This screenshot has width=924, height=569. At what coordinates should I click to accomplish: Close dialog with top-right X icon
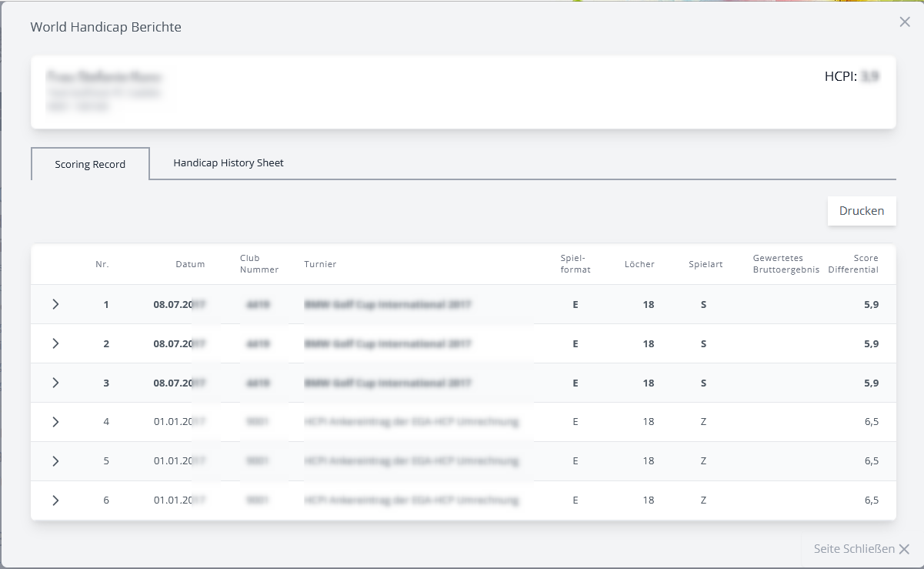pyautogui.click(x=905, y=22)
